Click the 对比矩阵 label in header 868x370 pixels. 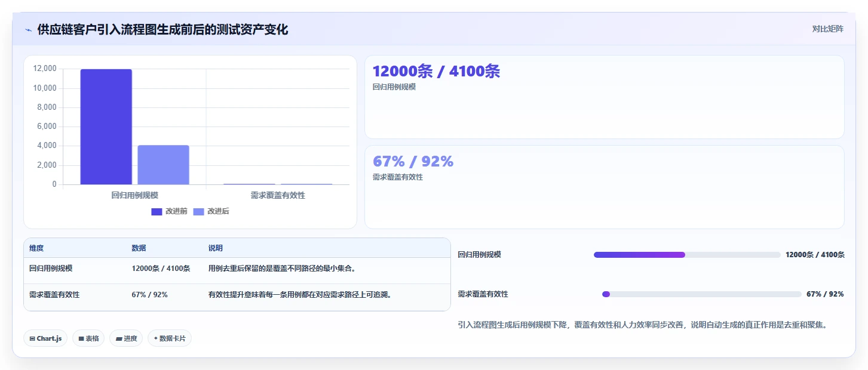click(x=828, y=29)
